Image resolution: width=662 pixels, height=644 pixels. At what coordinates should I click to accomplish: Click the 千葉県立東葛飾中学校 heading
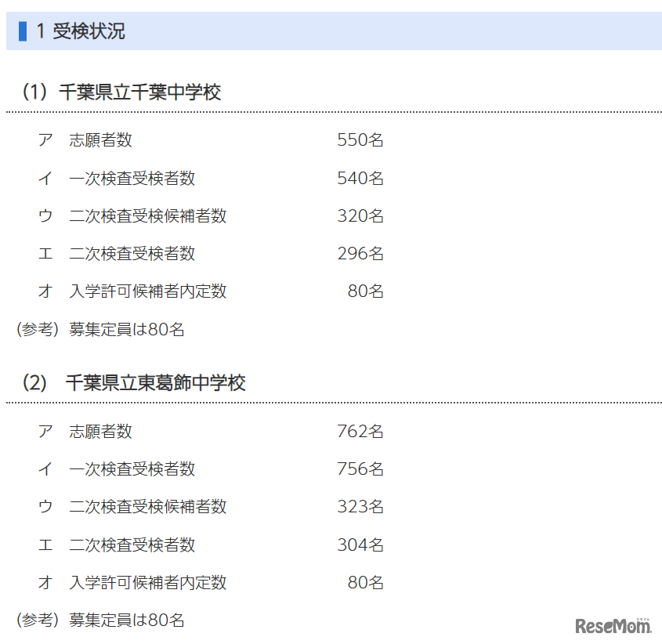(x=155, y=383)
